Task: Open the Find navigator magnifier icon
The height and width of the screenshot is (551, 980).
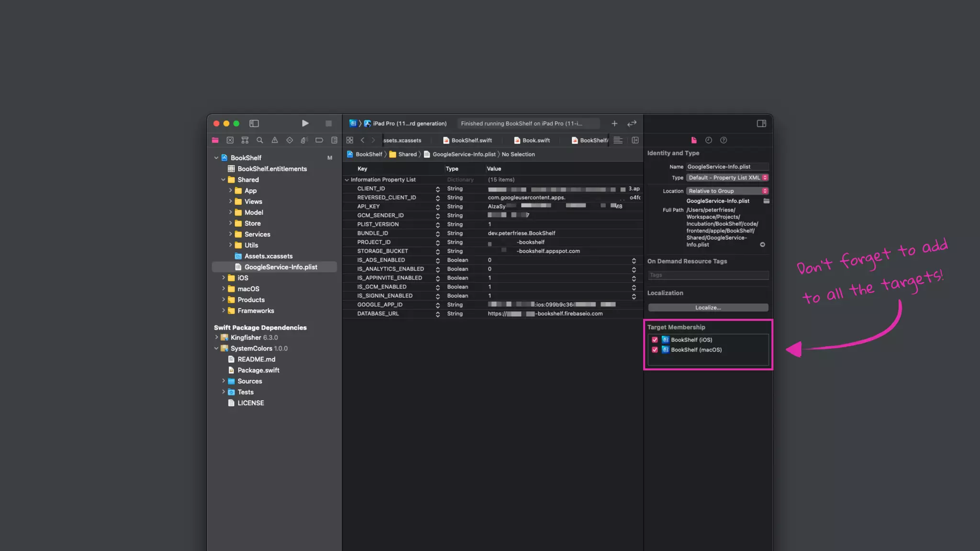Action: tap(259, 140)
